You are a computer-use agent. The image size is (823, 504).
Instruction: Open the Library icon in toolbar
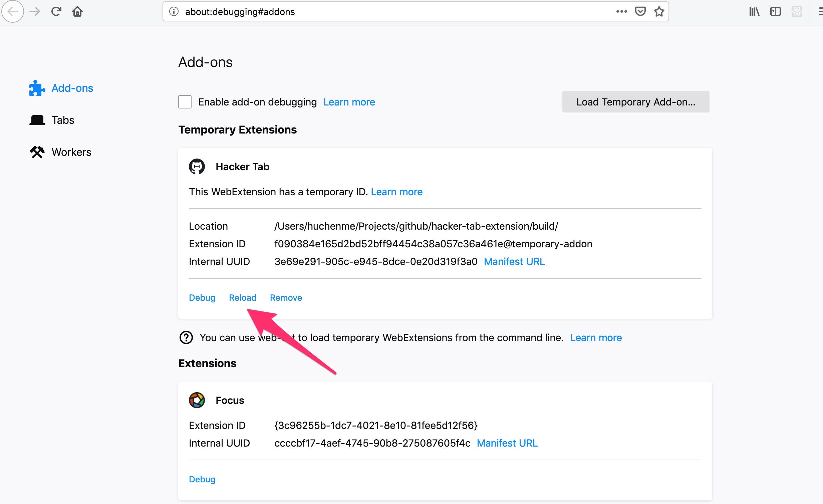[x=754, y=11]
